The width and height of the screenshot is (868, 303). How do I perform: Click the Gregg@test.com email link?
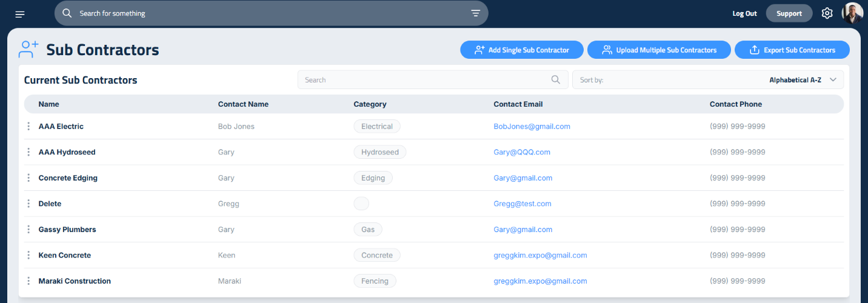[x=522, y=204]
